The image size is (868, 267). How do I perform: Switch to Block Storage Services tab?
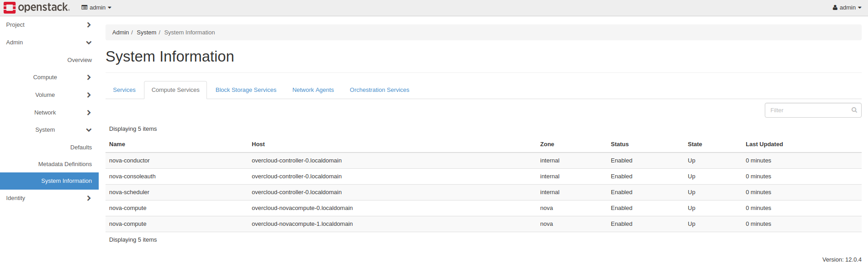coord(246,90)
